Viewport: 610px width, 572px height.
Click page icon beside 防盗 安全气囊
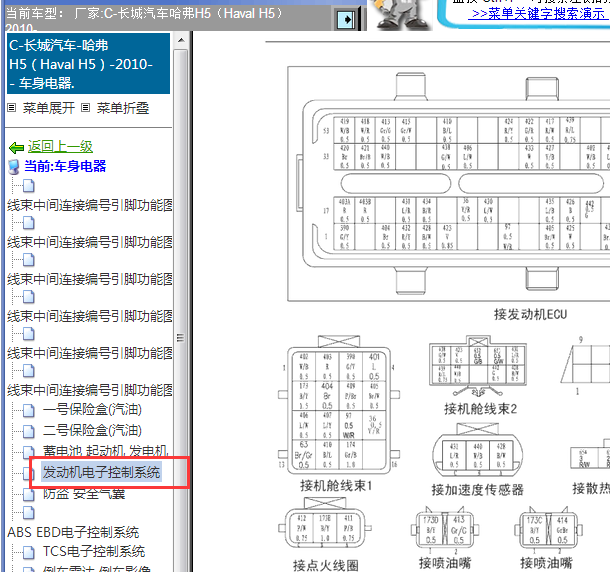[x=28, y=495]
